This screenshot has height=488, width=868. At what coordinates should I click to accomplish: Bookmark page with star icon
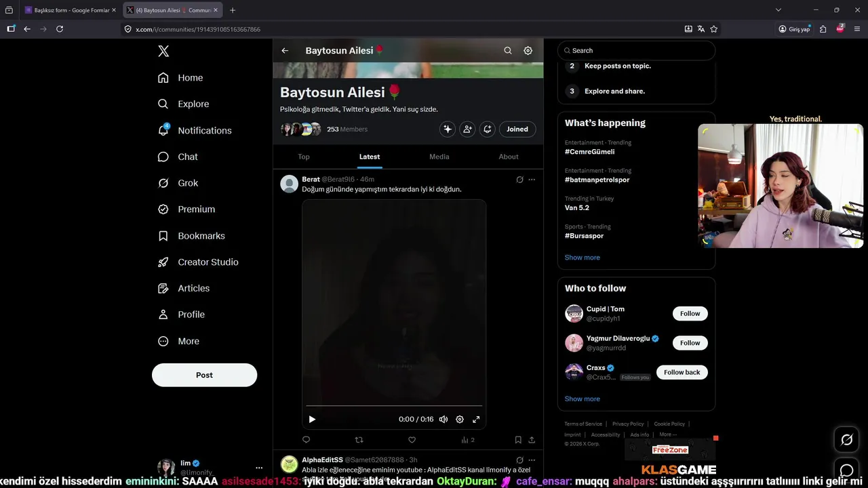pos(713,29)
